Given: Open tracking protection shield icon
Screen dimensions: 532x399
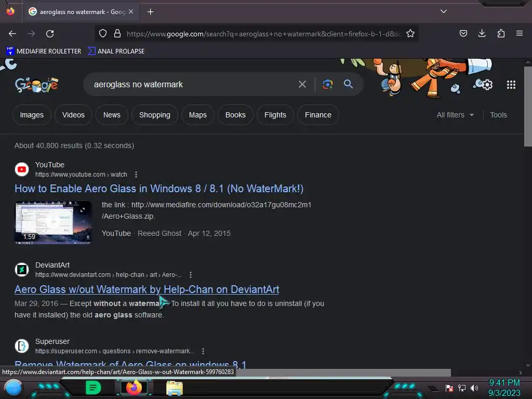Looking at the screenshot, I should click(x=103, y=33).
